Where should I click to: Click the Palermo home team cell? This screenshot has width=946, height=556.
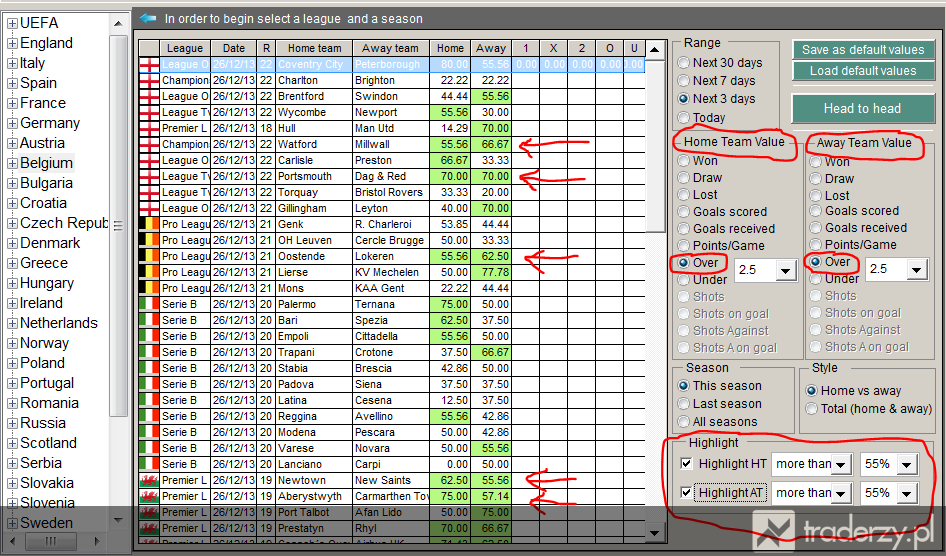pos(314,305)
